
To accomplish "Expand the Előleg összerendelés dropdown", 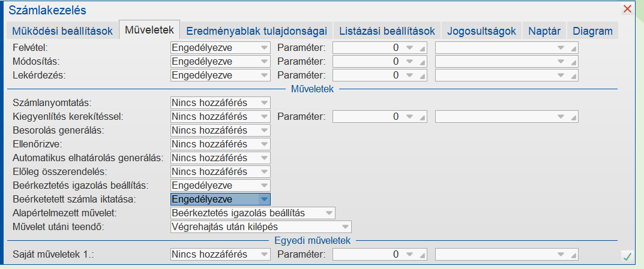I will [264, 172].
